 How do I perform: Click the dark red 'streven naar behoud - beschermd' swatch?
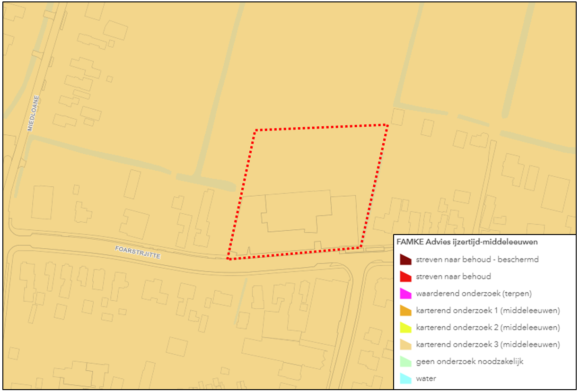click(406, 260)
